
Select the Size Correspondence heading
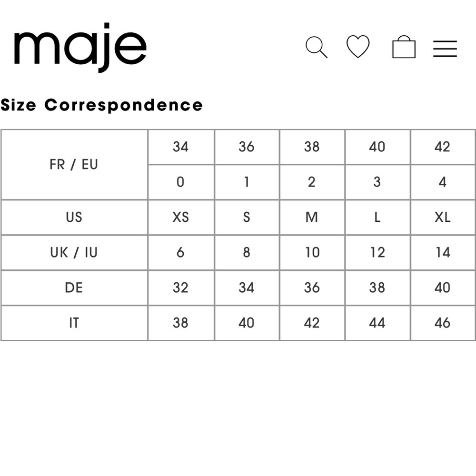102,105
